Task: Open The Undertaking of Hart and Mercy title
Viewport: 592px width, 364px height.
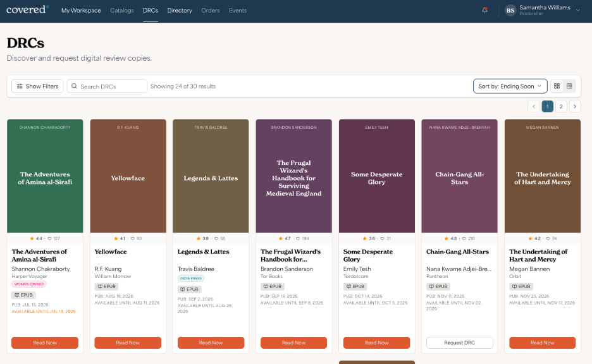Action: pos(538,255)
